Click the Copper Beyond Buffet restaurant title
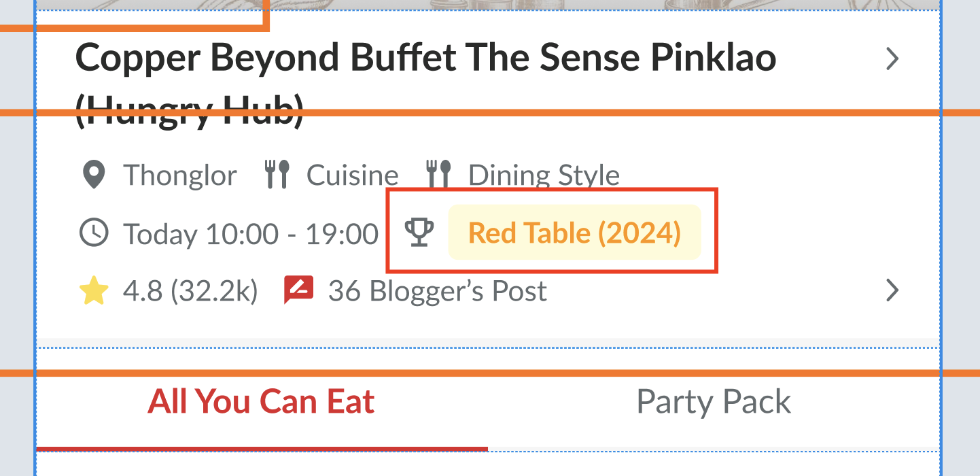980x476 pixels. [x=425, y=60]
